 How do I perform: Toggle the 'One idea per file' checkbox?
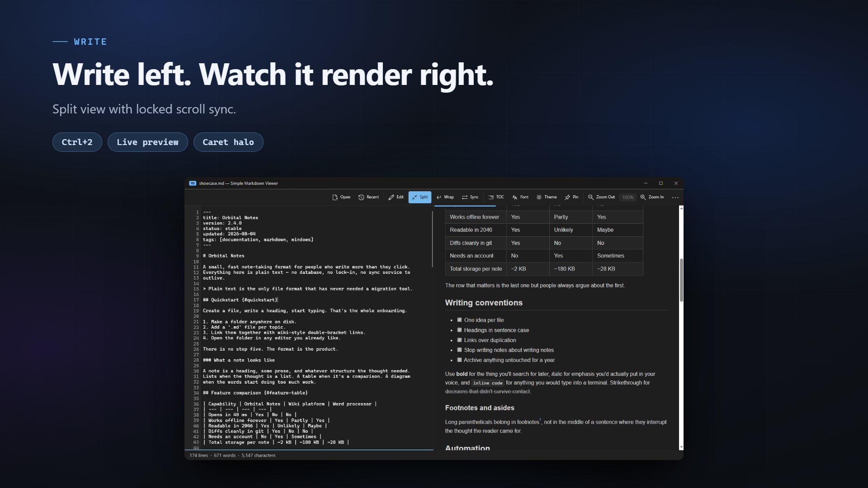[x=459, y=320]
